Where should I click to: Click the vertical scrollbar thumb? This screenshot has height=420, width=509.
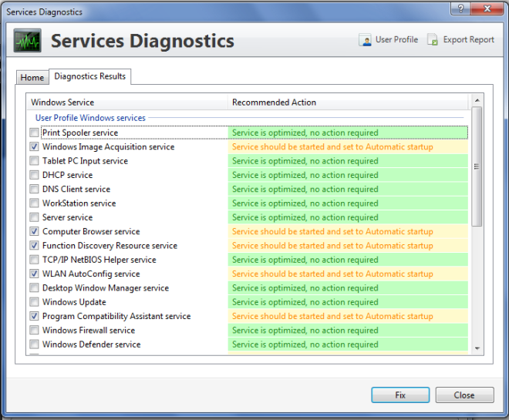click(477, 166)
